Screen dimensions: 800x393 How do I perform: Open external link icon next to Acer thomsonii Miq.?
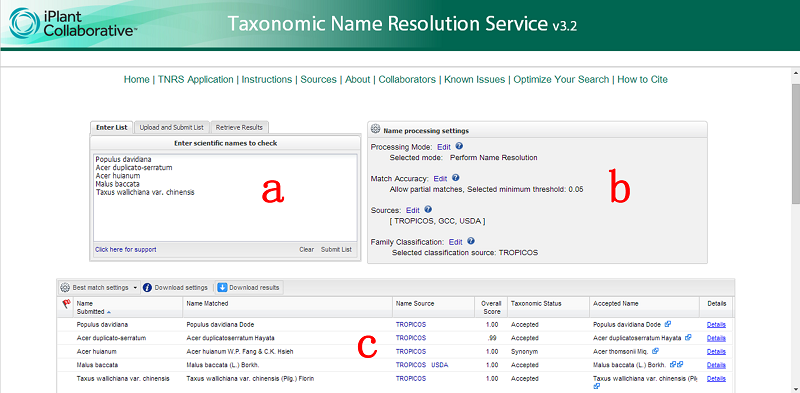pyautogui.click(x=656, y=351)
